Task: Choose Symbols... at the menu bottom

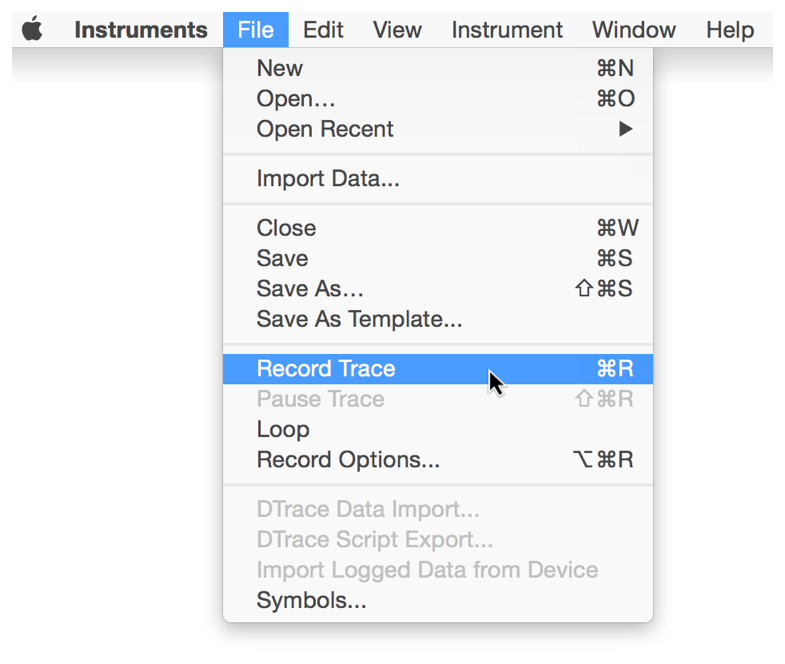Action: 311,600
